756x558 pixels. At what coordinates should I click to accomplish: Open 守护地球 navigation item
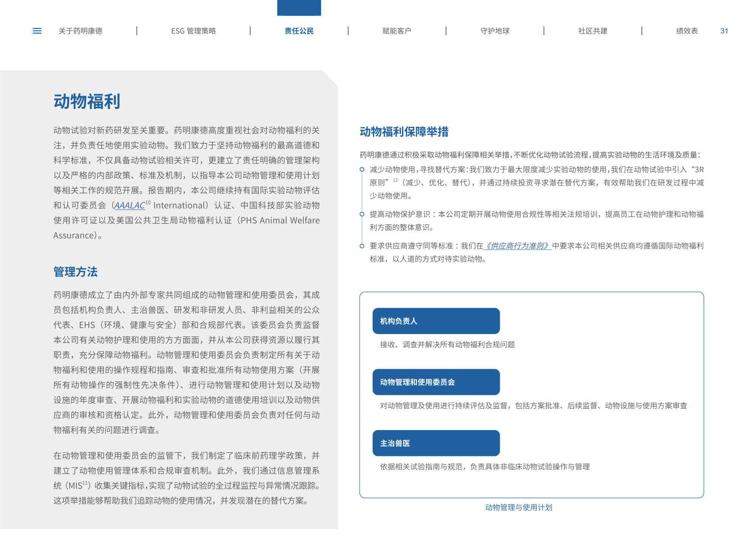pos(495,31)
